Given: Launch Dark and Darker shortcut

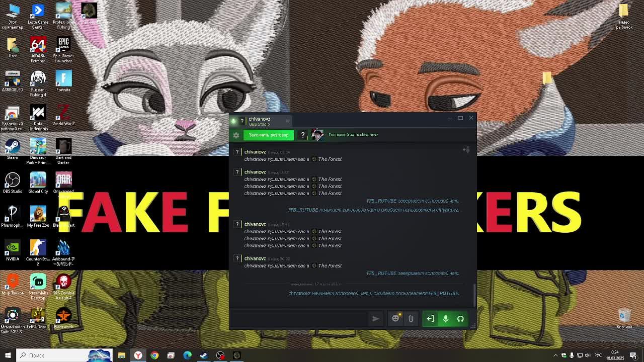Looking at the screenshot, I should (63, 152).
